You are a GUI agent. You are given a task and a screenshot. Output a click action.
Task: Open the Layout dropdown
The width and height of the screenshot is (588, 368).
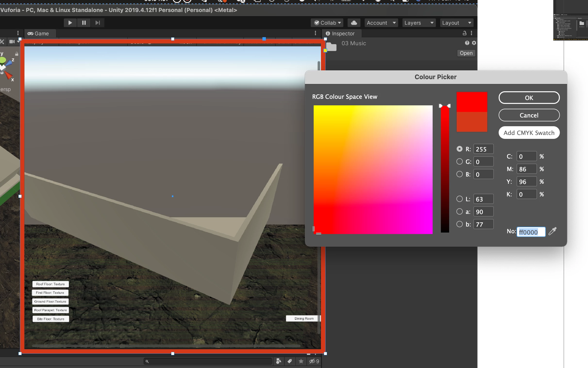tap(456, 23)
